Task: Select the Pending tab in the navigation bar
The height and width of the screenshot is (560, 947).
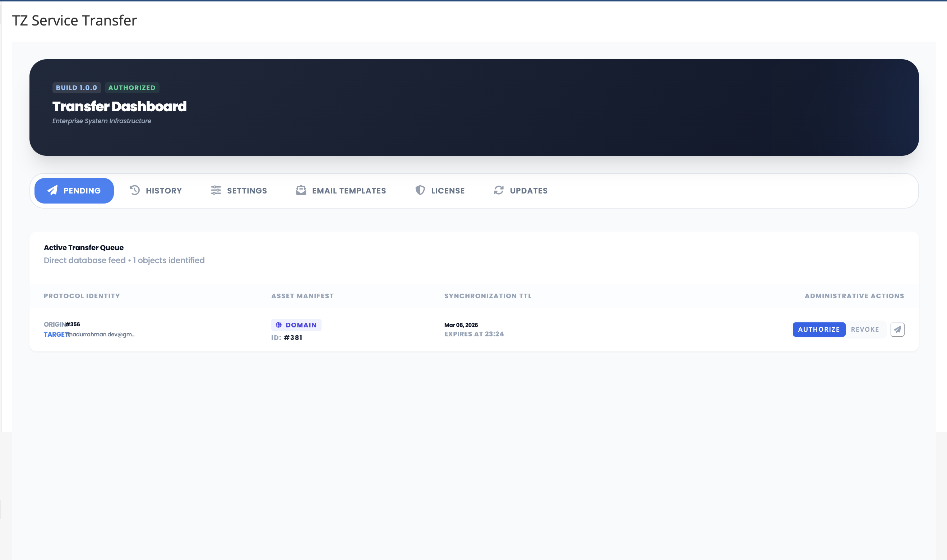Action: [74, 191]
